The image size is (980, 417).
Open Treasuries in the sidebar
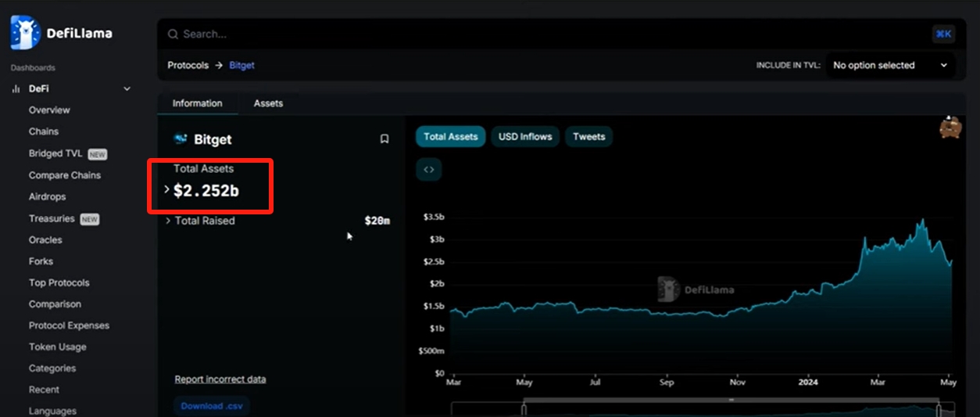52,218
